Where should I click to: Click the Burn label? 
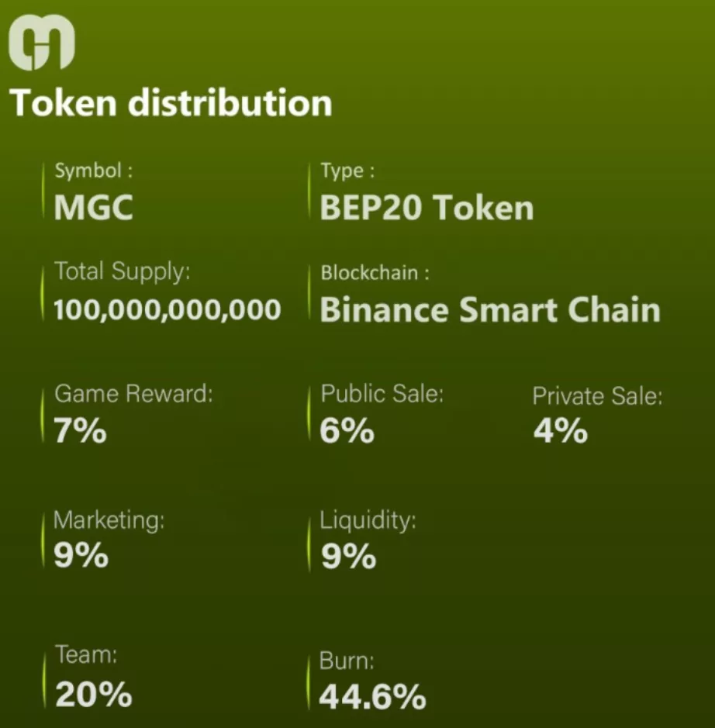[x=347, y=661]
